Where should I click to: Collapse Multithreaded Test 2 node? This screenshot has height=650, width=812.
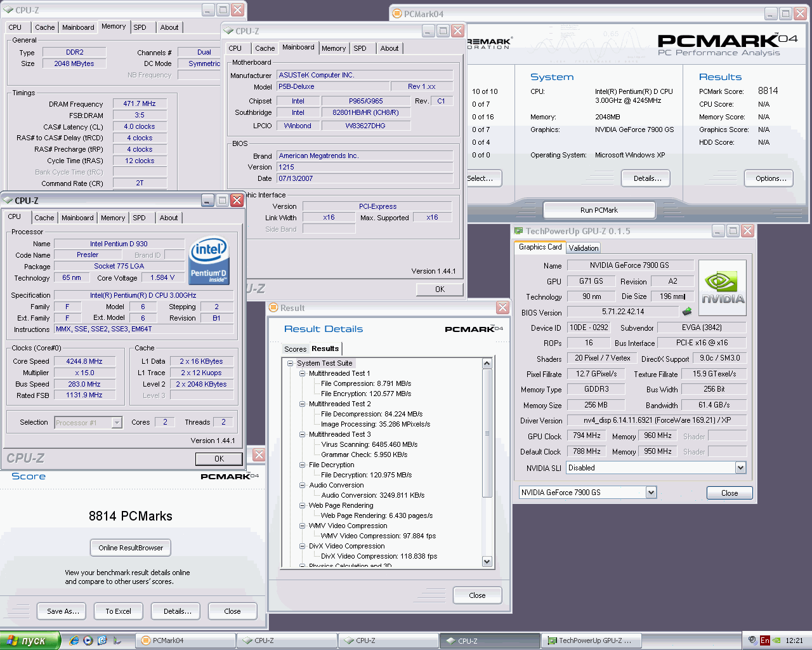(x=303, y=404)
